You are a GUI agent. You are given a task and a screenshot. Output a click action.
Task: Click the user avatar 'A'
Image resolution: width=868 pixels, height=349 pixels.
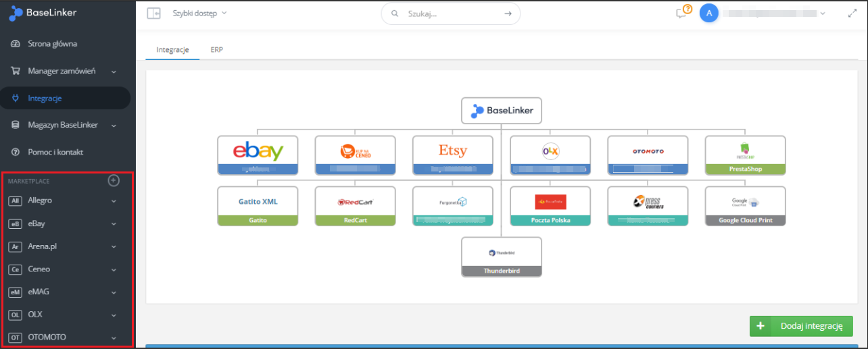708,13
